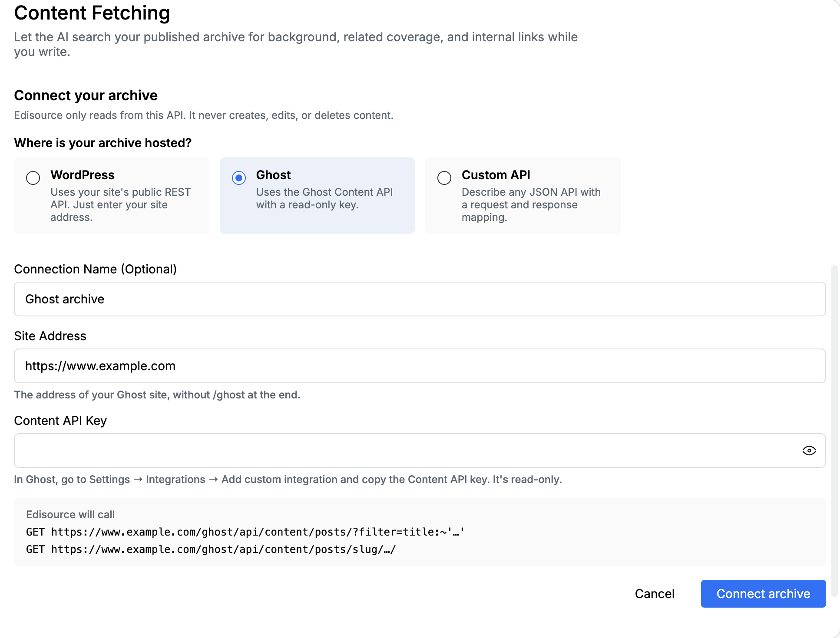Click the 'Edisource only reads' note
840x638 pixels.
(x=204, y=115)
